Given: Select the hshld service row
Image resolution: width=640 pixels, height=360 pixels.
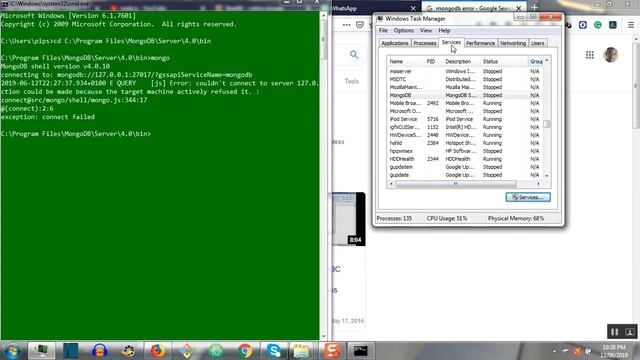Looking at the screenshot, I should 465,143.
